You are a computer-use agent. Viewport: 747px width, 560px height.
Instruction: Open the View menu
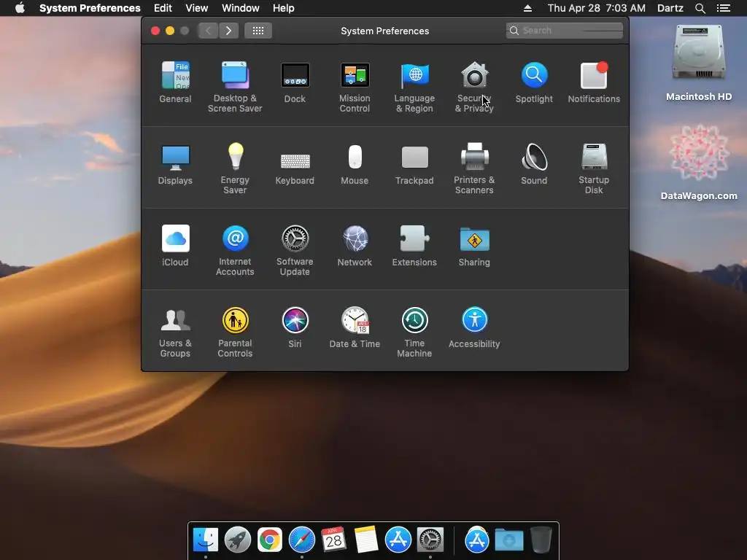tap(197, 8)
